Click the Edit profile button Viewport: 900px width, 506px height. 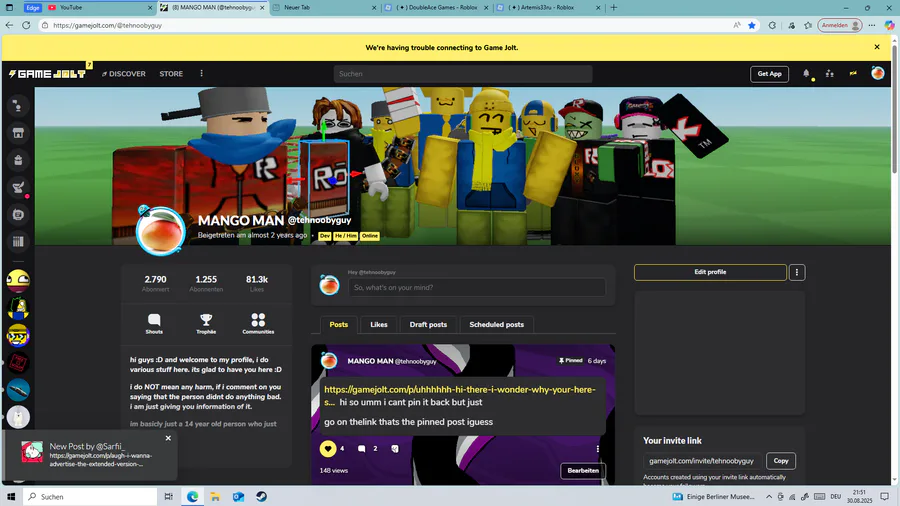click(710, 272)
